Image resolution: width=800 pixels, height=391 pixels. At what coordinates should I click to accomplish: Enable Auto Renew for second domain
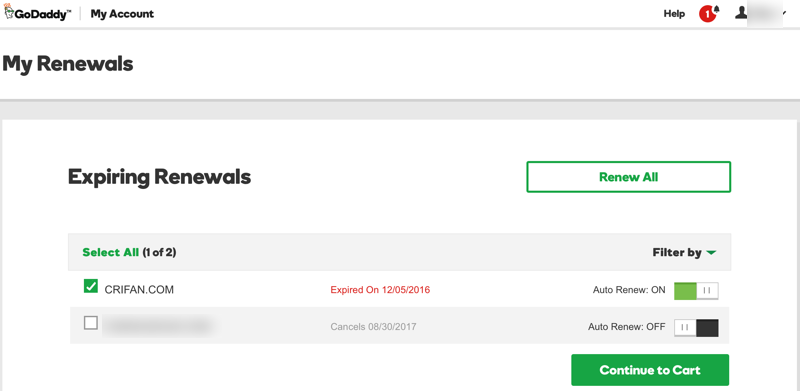(x=696, y=328)
